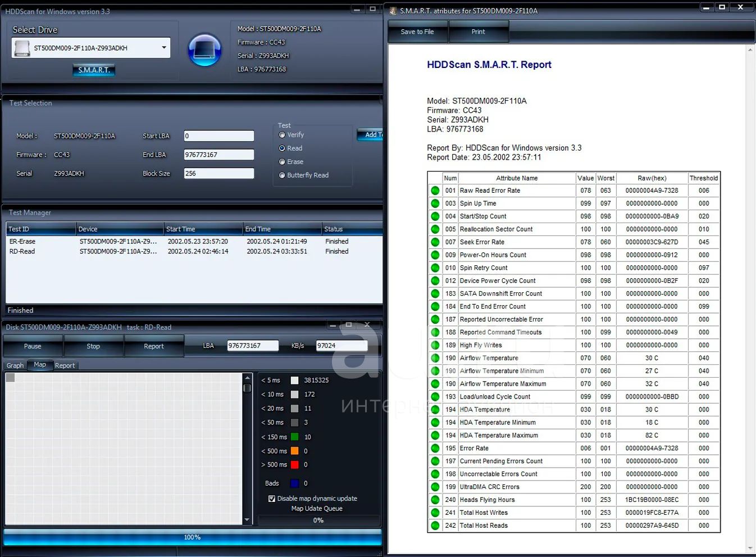Click the green status icon for Start/Stop Count
The height and width of the screenshot is (557, 756).
coord(435,216)
